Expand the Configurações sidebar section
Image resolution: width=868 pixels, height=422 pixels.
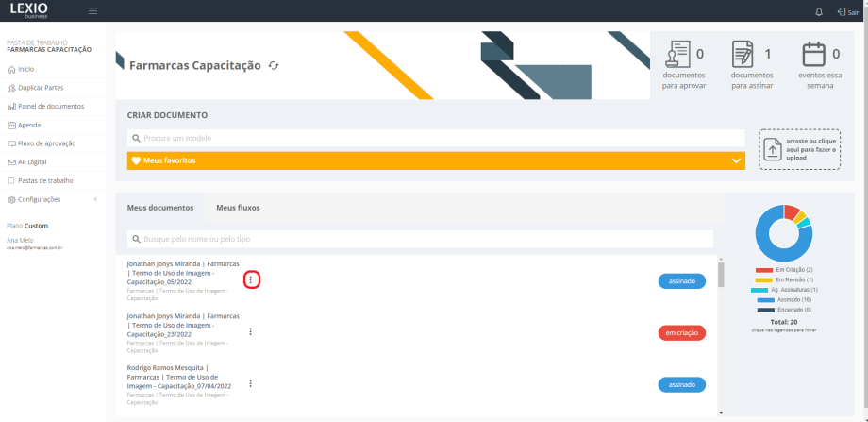(39, 199)
